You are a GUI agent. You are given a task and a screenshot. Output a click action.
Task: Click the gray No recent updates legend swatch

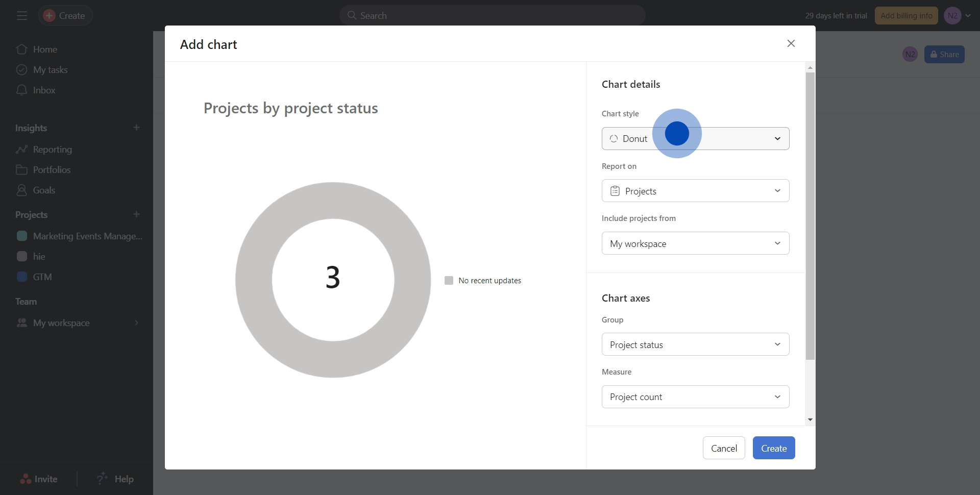[x=449, y=281]
